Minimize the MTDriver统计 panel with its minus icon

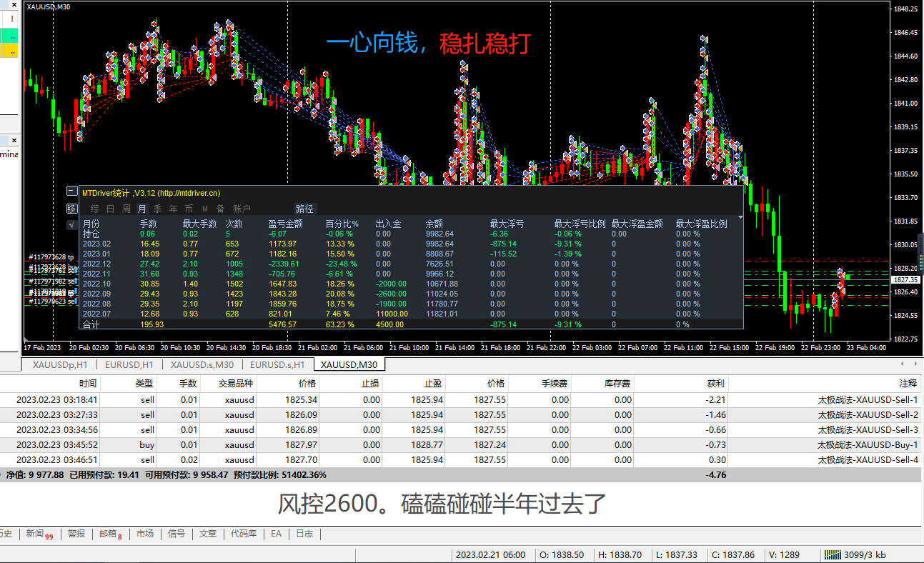71,191
